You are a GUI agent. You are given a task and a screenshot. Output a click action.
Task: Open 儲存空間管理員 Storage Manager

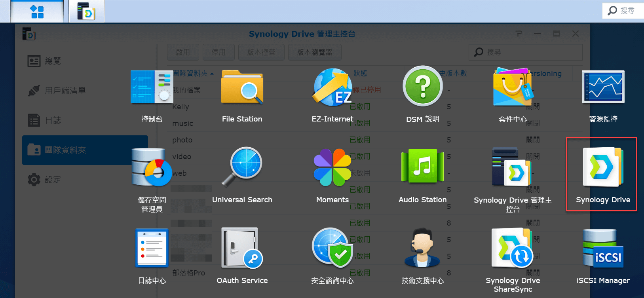tap(152, 180)
